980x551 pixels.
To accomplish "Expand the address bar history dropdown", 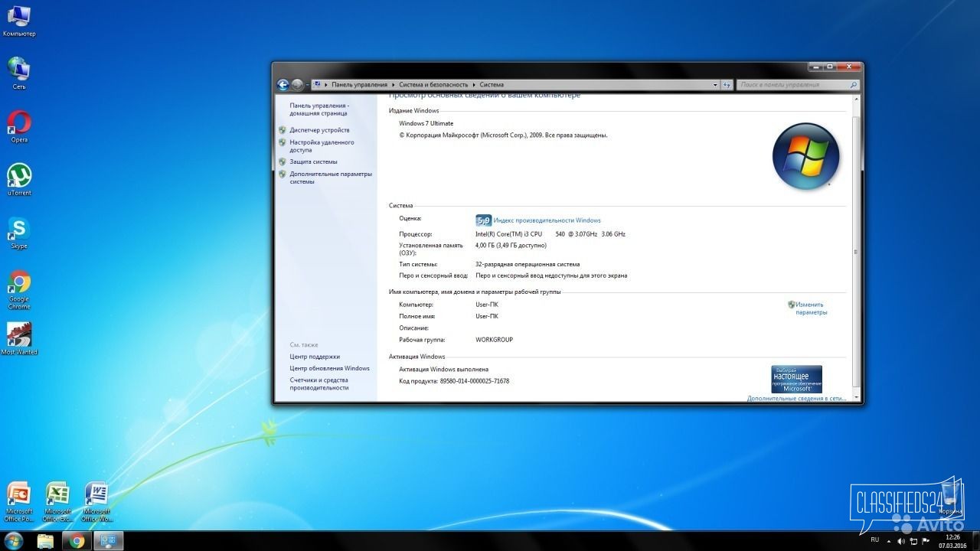I will coord(715,85).
